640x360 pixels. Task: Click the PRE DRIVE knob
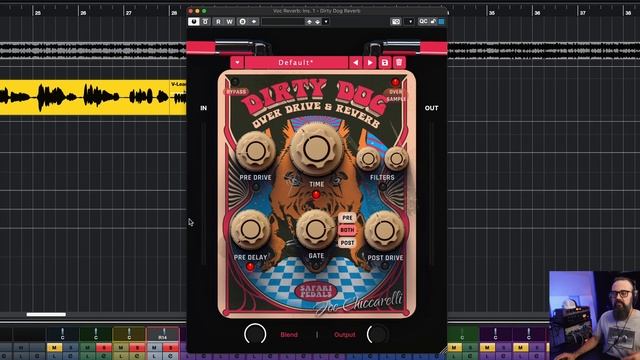pos(256,151)
